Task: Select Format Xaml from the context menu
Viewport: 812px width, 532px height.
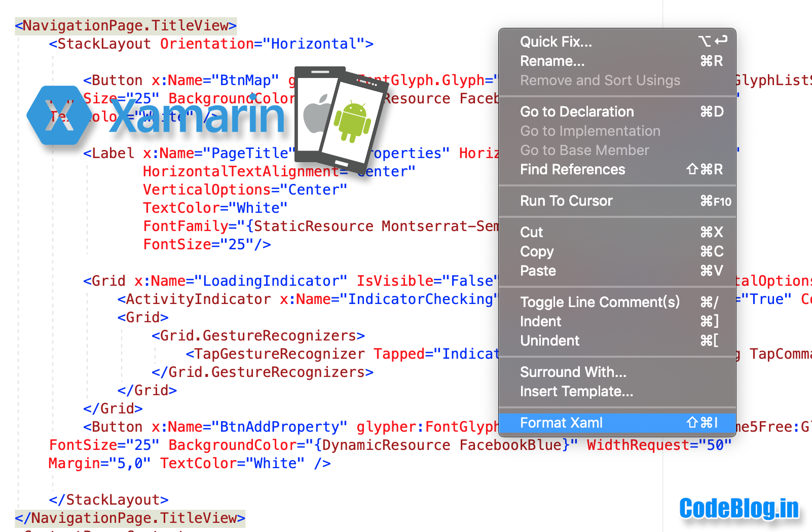Action: (x=561, y=423)
